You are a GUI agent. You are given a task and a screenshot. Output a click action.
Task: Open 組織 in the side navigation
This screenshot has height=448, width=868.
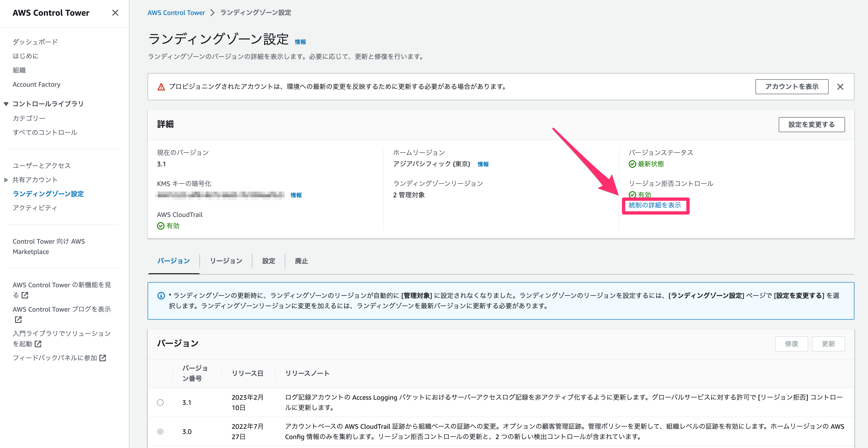coord(19,70)
